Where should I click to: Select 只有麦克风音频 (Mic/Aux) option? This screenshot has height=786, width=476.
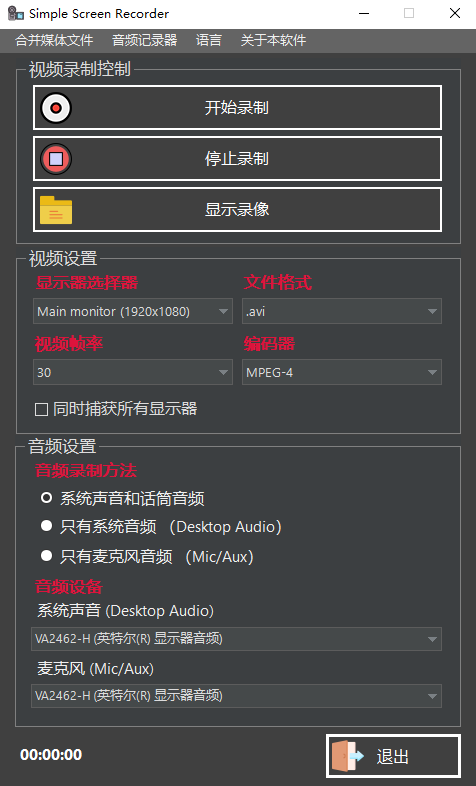pos(47,555)
